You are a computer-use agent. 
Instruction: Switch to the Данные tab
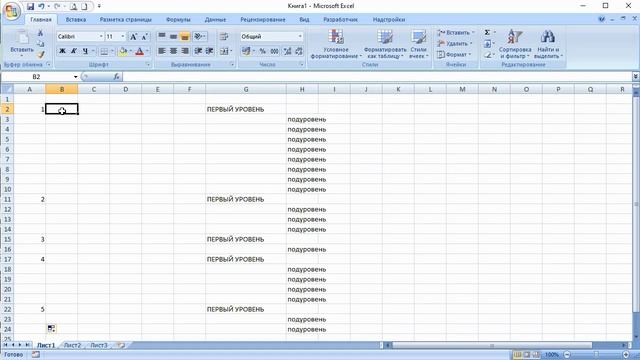pyautogui.click(x=215, y=20)
